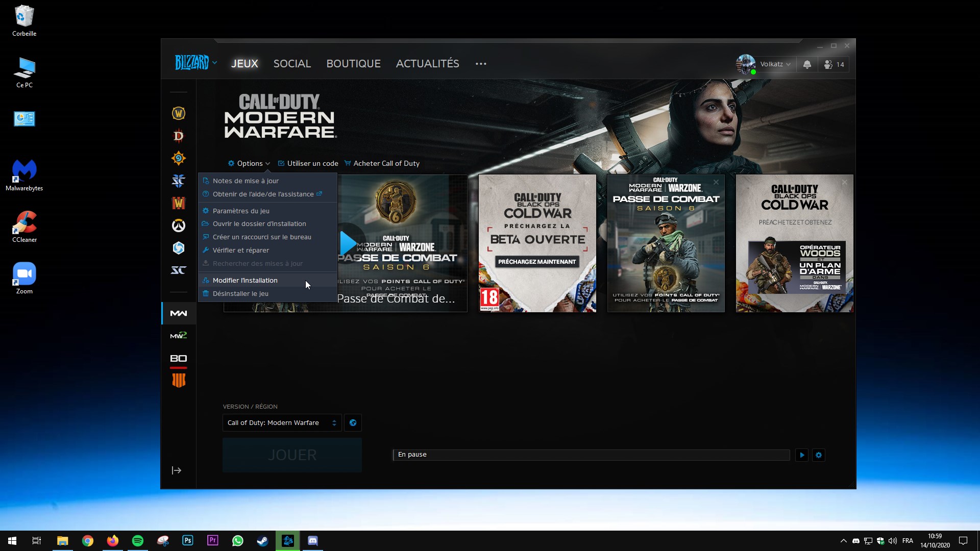980x551 pixels.
Task: Open the version/region selector
Action: 282,422
